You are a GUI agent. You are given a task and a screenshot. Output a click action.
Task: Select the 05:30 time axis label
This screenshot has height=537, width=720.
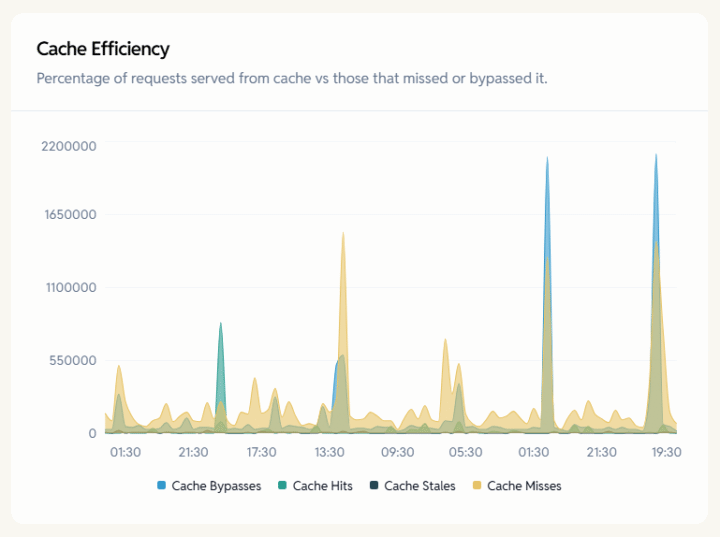[x=465, y=452]
